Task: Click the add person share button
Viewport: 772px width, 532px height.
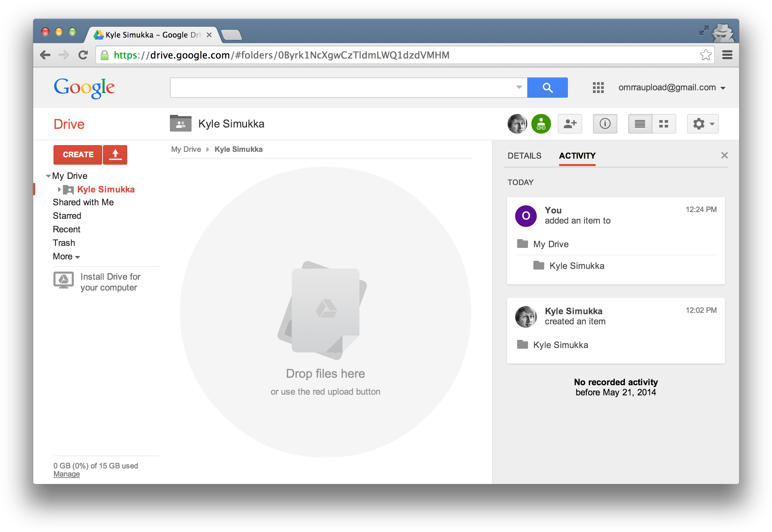Action: click(570, 124)
